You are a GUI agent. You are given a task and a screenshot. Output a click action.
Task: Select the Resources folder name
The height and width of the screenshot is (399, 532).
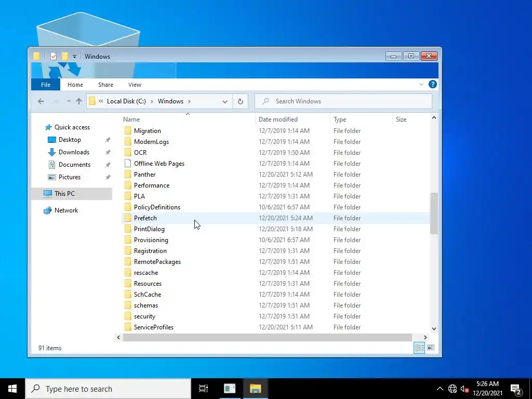pyautogui.click(x=148, y=283)
